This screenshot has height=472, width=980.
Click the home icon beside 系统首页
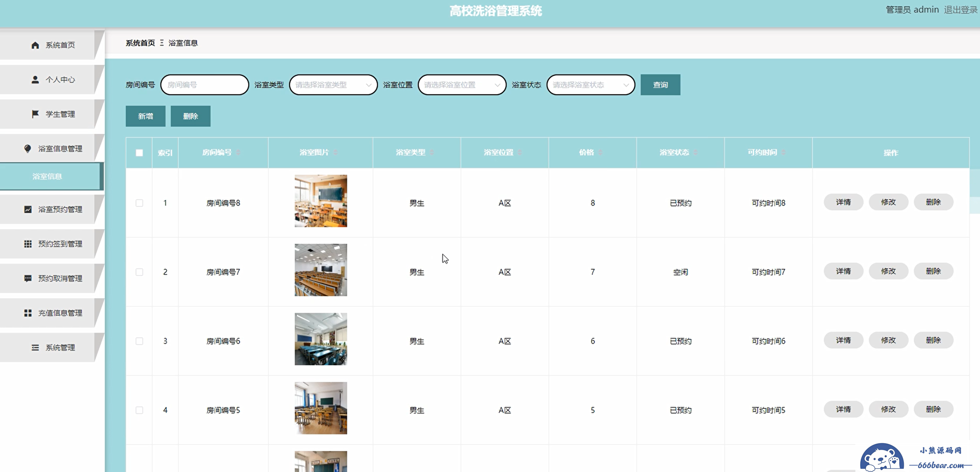coord(35,45)
